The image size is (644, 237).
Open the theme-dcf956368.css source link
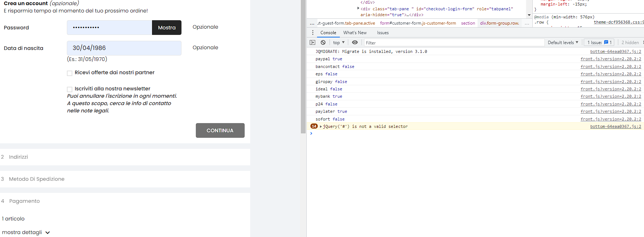tap(619, 22)
